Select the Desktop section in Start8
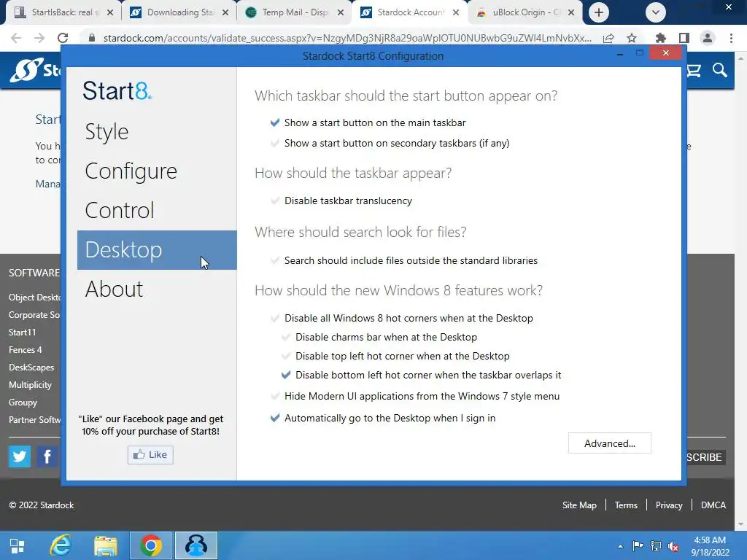Viewport: 747px width, 560px height. [x=157, y=250]
